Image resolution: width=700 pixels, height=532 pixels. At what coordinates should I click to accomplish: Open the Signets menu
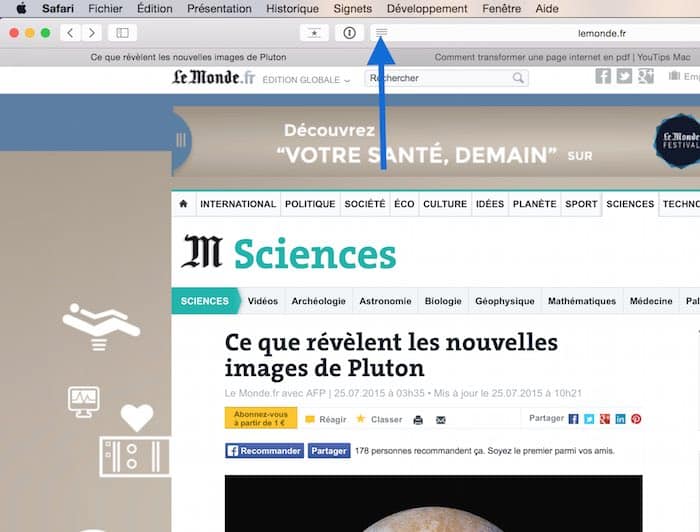[353, 8]
